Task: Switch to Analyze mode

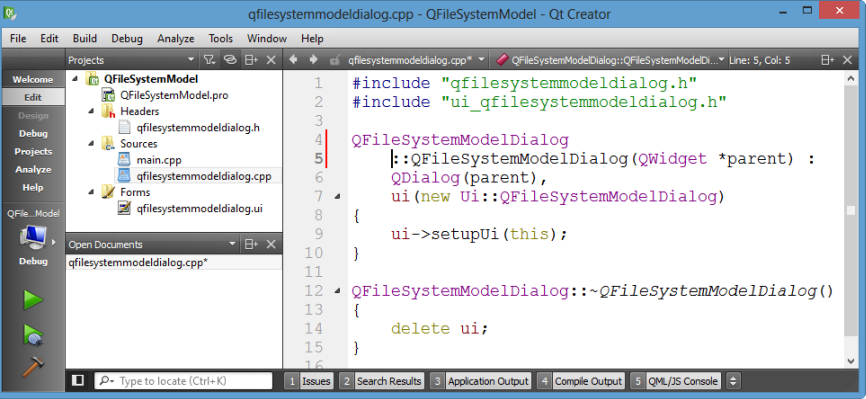Action: (x=33, y=170)
